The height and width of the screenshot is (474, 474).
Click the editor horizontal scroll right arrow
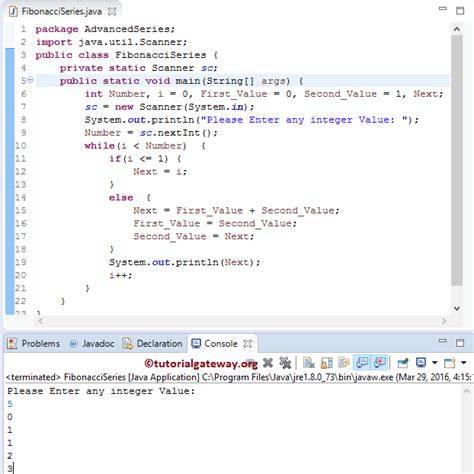(444, 321)
